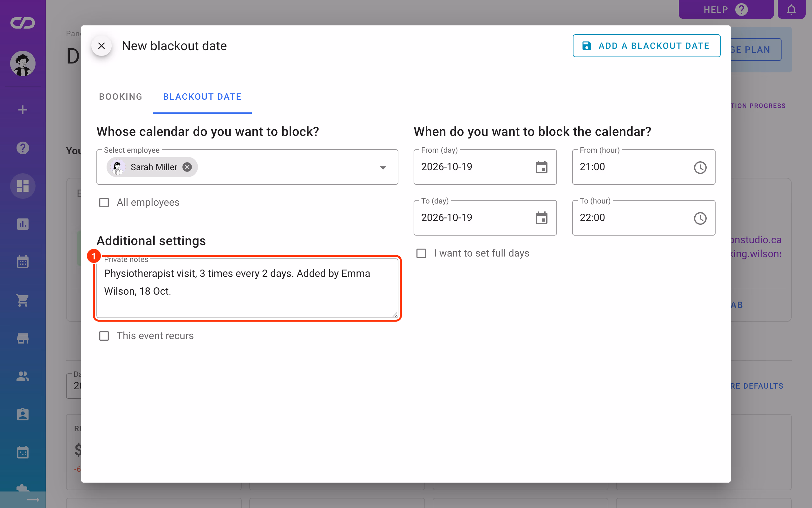Open notifications bell icon

pos(791,10)
